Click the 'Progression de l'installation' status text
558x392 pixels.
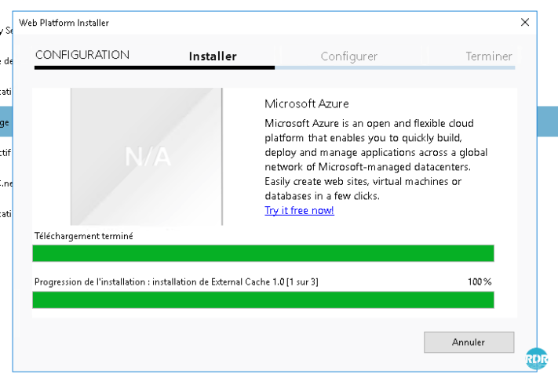click(177, 281)
